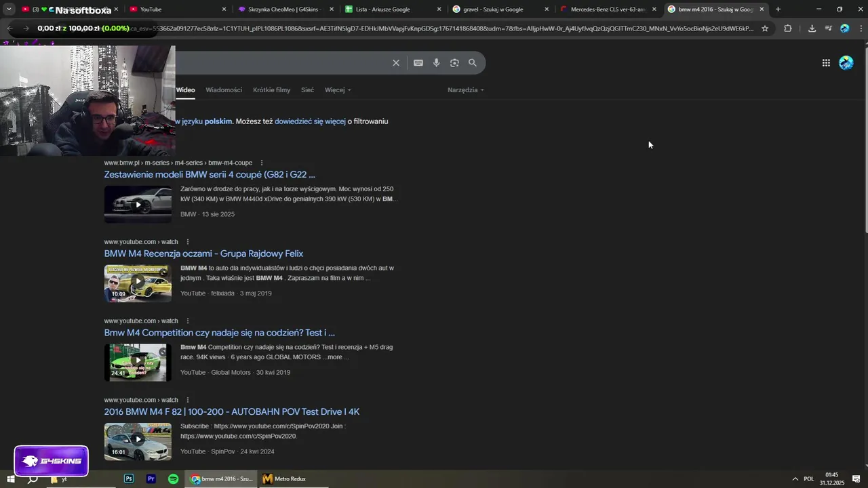Open Zestawienie modeli BMW serii 4 coupé result
Screen dimensions: 868x488
(210, 175)
